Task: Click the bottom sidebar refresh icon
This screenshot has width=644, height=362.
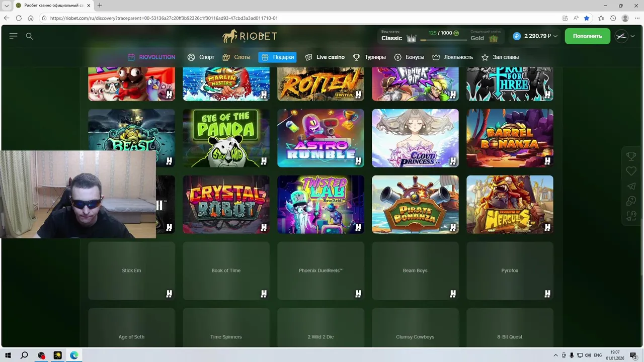Action: click(631, 216)
